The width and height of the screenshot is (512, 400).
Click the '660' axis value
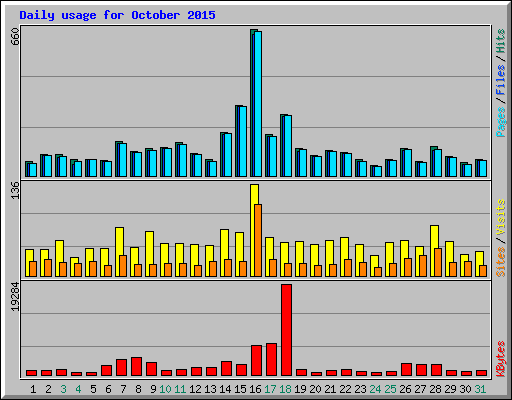tap(15, 37)
